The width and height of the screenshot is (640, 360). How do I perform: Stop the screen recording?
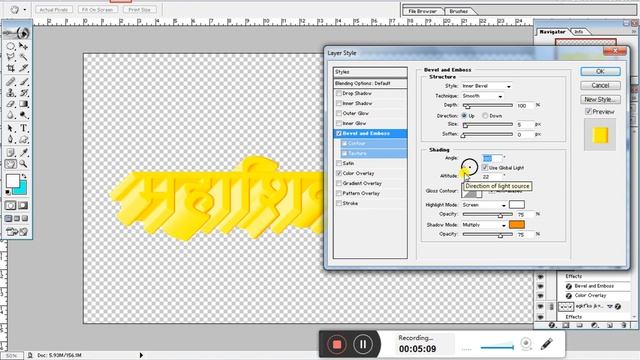pos(337,345)
